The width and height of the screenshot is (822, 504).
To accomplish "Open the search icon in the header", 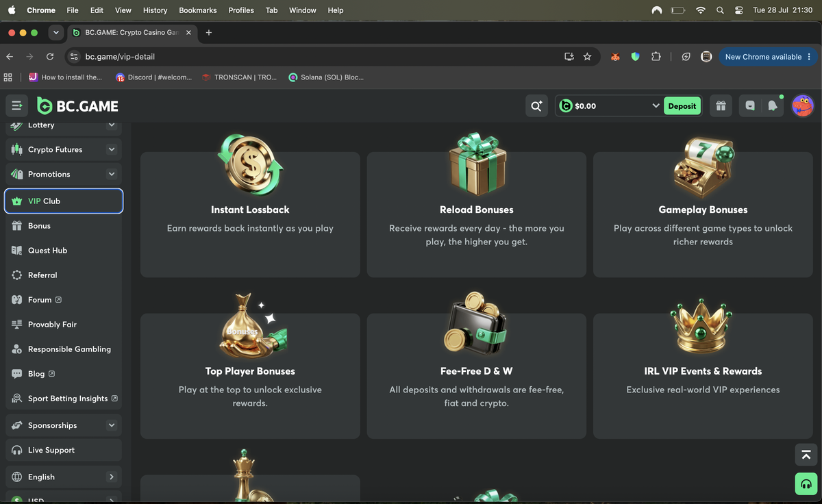I will [536, 106].
